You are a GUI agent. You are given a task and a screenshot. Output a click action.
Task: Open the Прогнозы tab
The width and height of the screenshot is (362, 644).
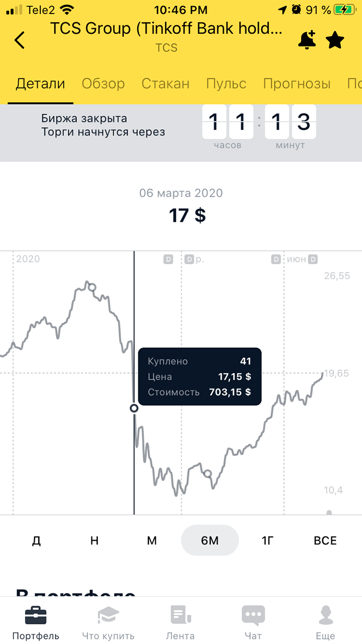[297, 83]
